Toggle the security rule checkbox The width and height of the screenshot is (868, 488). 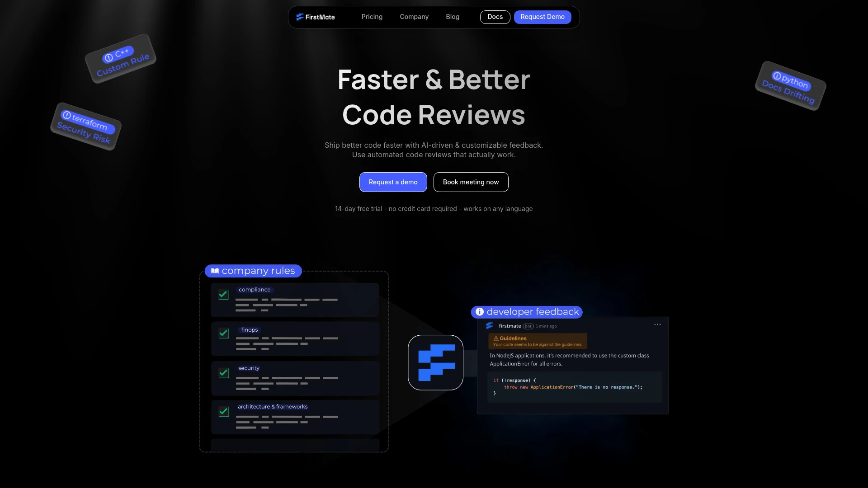(x=224, y=372)
